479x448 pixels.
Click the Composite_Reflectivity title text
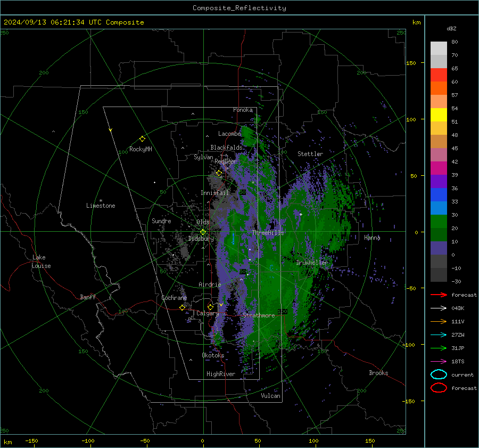coord(239,8)
